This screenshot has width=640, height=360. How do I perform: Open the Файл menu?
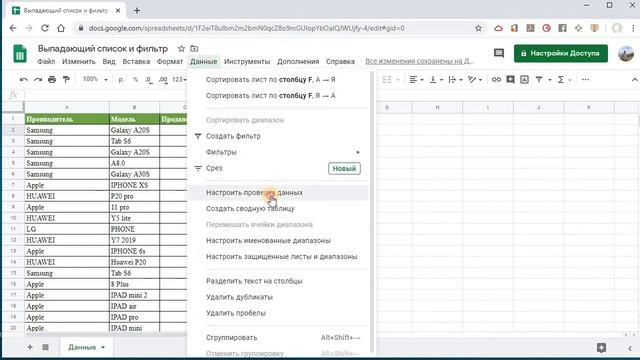pyautogui.click(x=46, y=62)
